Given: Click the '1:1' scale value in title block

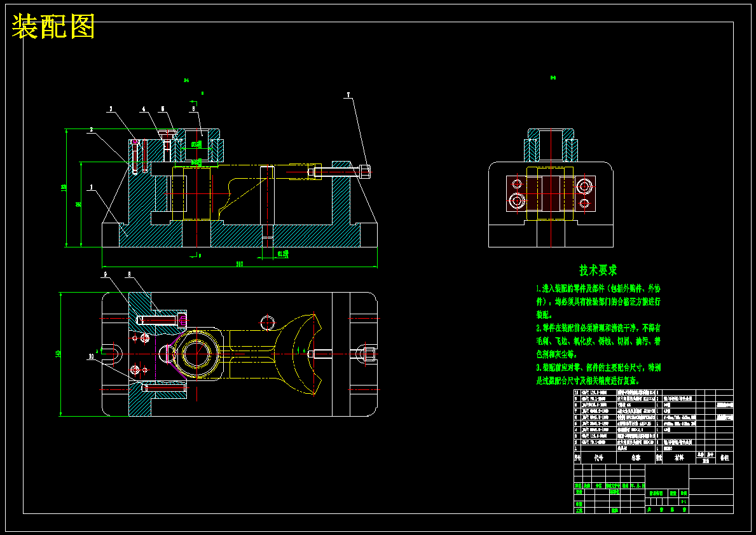Looking at the screenshot, I should (x=684, y=502).
